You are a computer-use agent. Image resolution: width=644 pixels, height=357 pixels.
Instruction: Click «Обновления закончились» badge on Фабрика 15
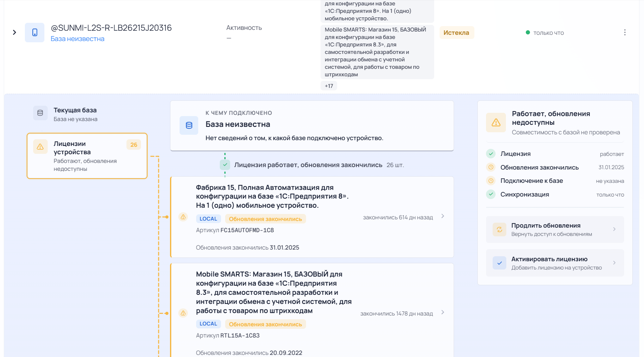pos(265,219)
